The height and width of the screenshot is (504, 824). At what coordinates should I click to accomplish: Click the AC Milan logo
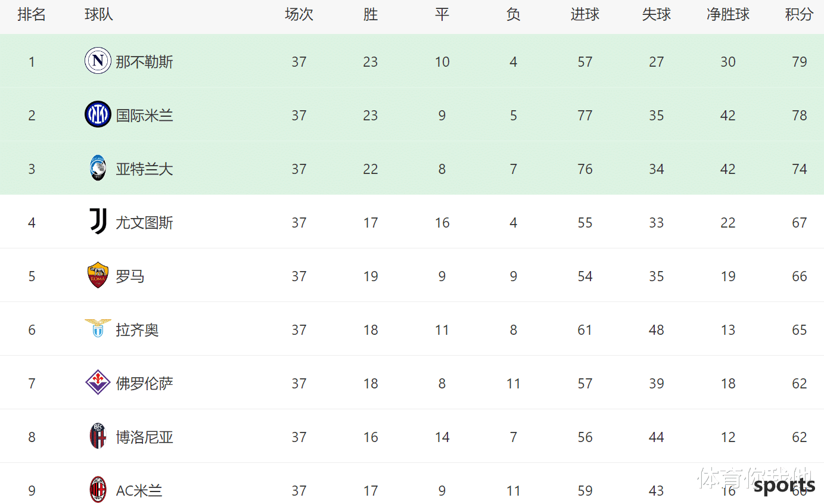coord(98,490)
